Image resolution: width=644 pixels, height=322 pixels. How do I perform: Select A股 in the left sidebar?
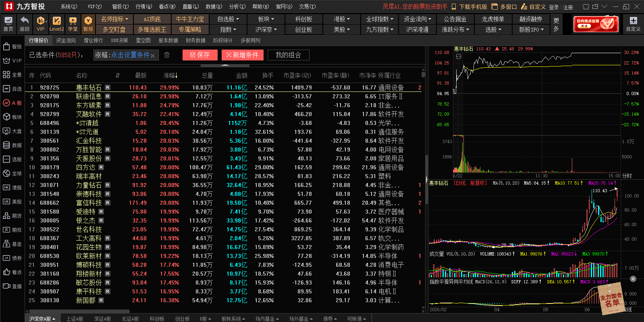coord(12,103)
